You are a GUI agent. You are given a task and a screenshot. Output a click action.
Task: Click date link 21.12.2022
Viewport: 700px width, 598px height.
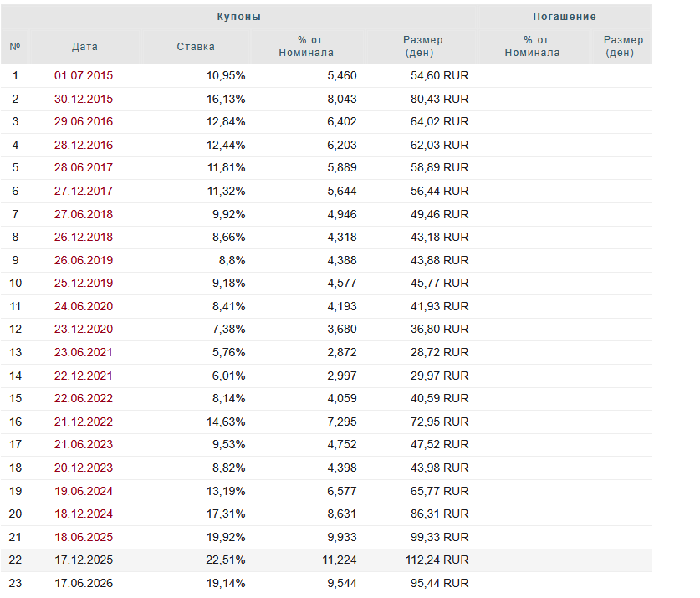(84, 422)
